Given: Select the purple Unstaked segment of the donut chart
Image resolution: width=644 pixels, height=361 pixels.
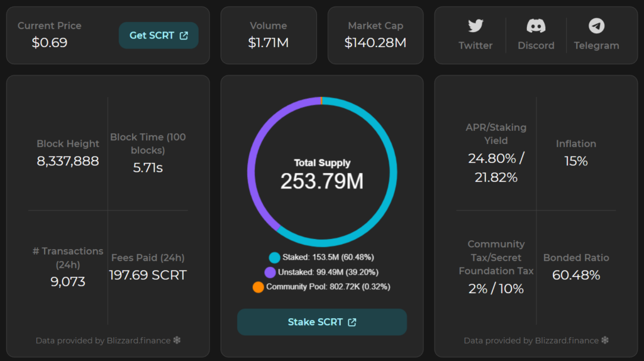Looking at the screenshot, I should (x=253, y=157).
